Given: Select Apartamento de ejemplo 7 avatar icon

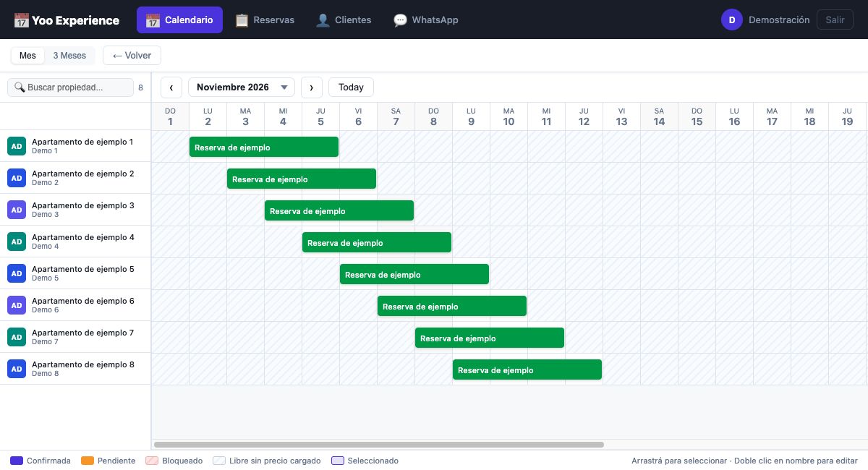Looking at the screenshot, I should tap(17, 337).
